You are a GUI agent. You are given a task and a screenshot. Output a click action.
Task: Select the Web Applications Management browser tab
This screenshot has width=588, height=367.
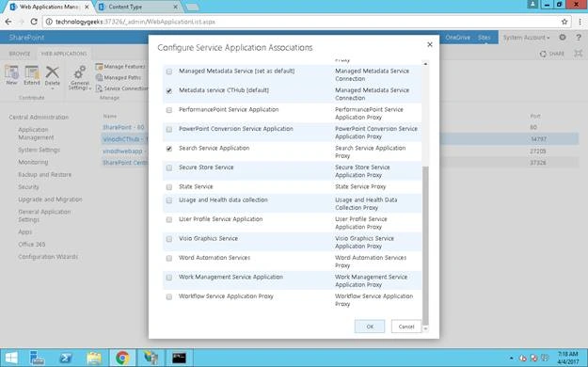coord(49,7)
